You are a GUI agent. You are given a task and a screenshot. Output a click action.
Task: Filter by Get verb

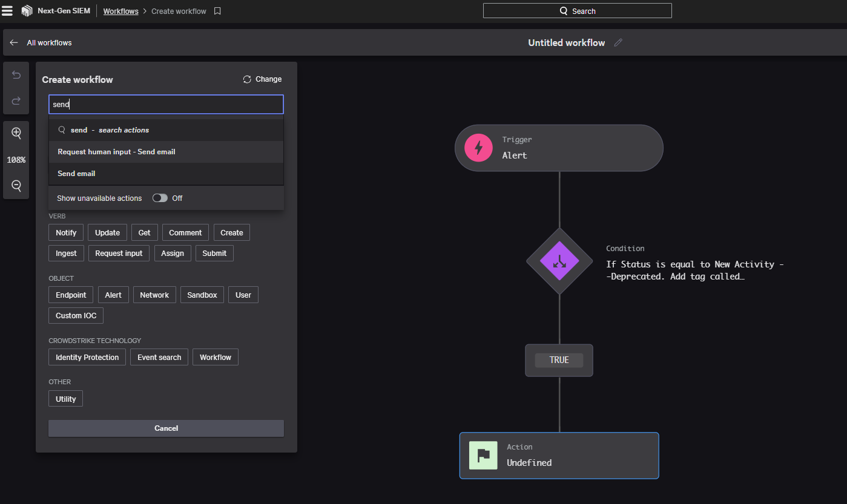tap(144, 233)
